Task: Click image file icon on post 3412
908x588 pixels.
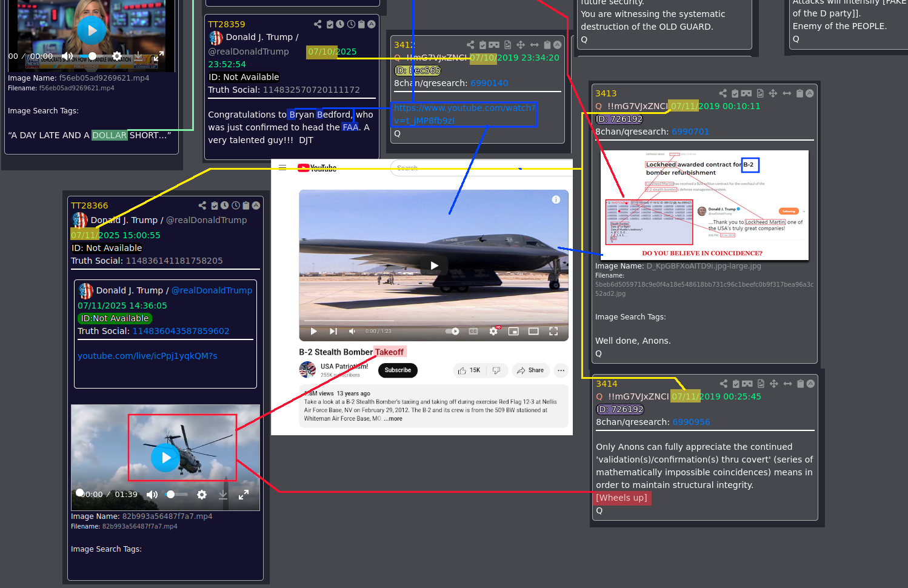Action: point(507,45)
